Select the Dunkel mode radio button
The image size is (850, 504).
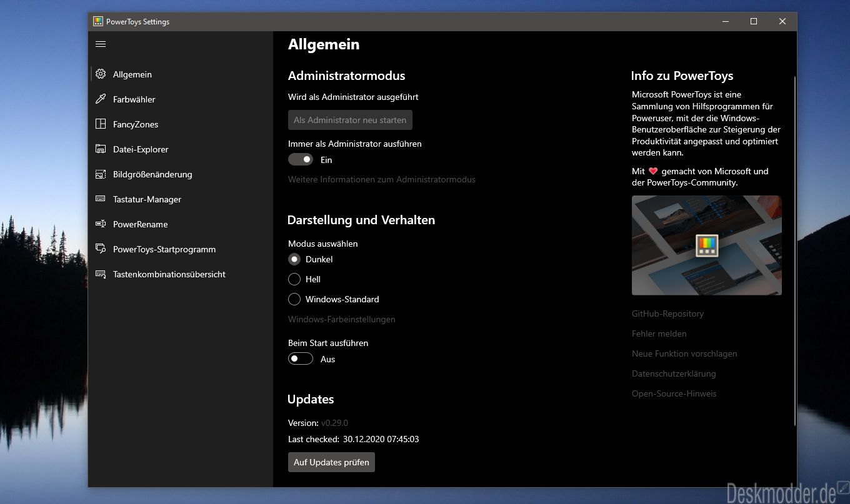[x=294, y=259]
